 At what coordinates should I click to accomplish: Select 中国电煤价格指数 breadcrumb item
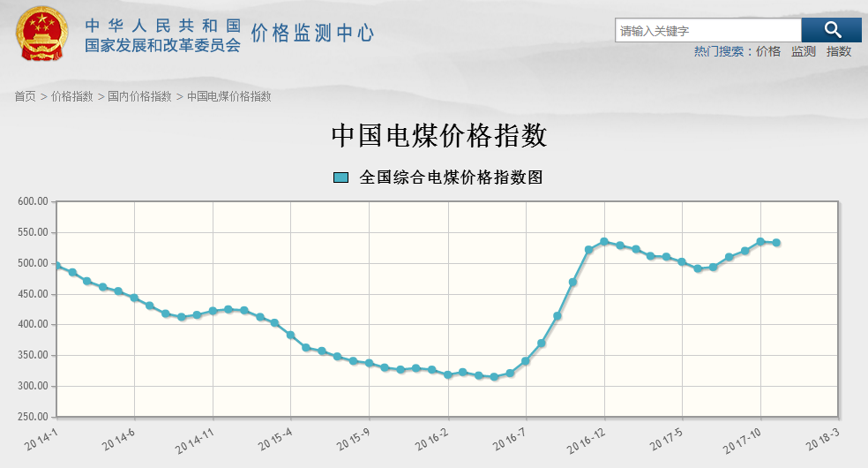click(x=228, y=96)
